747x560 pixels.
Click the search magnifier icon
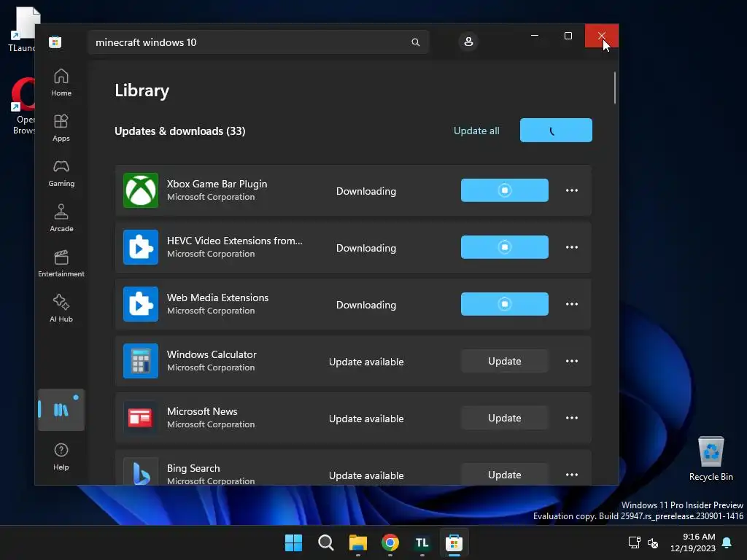[x=415, y=42]
